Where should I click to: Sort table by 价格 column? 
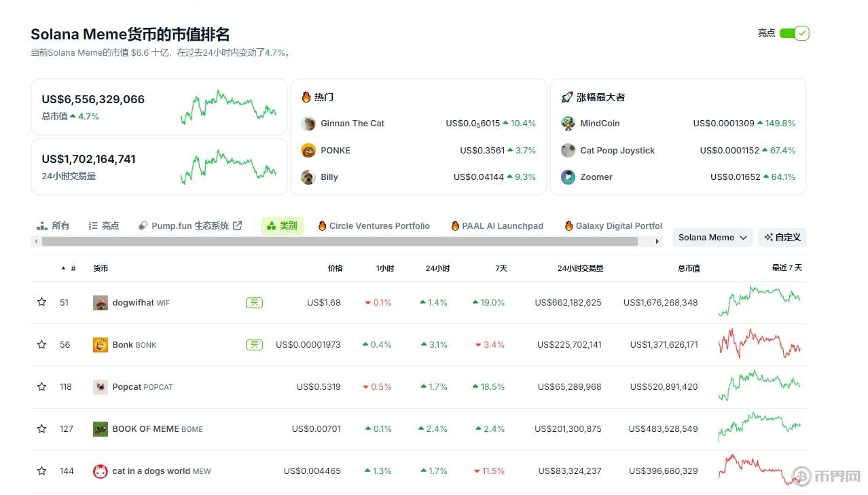(335, 268)
